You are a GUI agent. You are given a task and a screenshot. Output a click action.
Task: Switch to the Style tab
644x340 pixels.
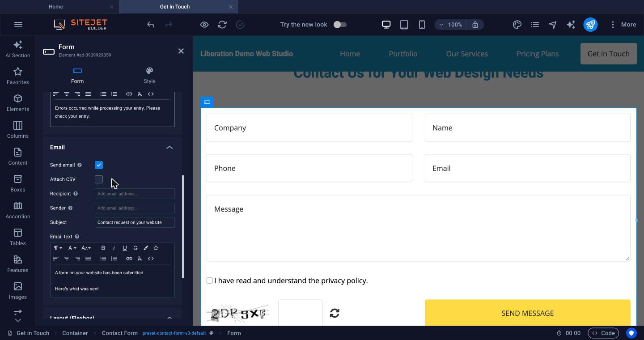click(x=149, y=75)
